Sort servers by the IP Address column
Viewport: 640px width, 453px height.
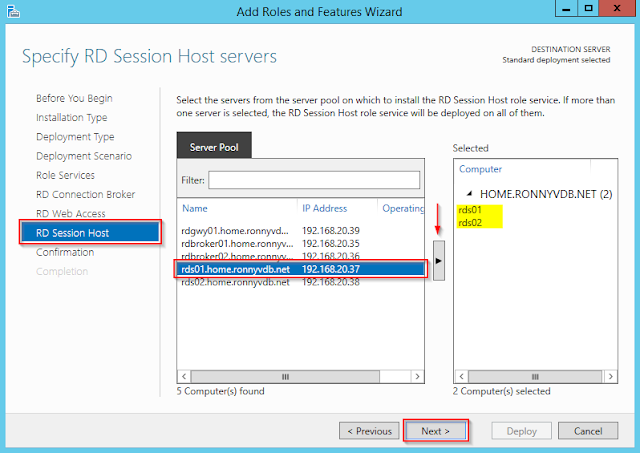pos(325,208)
